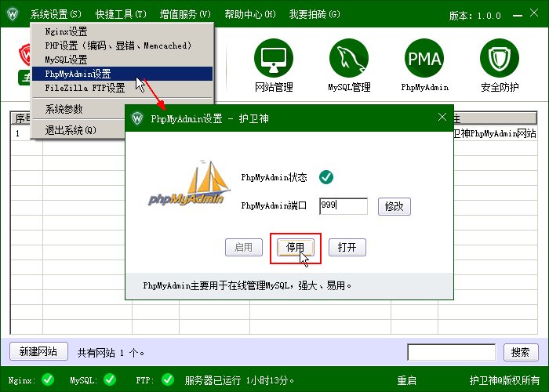
Task: Click the 护卫神 logo in main title bar
Action: (13, 14)
